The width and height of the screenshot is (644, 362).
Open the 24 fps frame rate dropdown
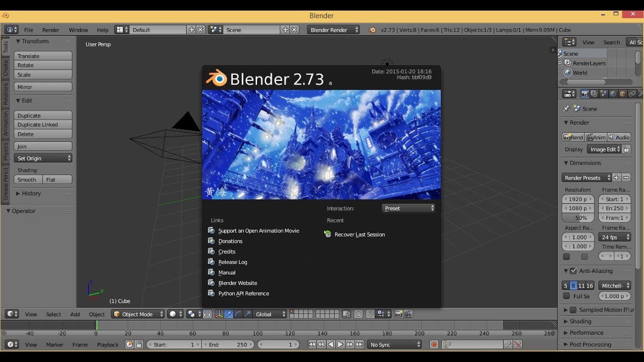(614, 237)
